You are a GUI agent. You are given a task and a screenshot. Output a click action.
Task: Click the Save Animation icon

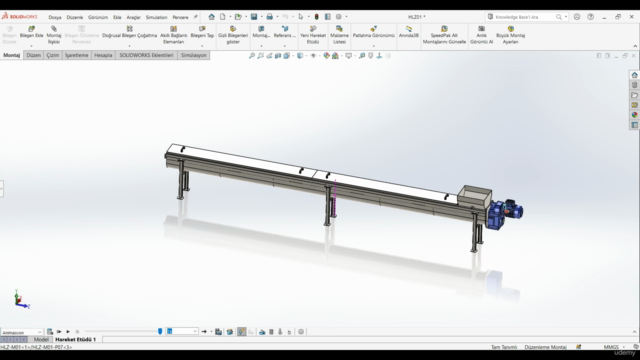(218, 332)
